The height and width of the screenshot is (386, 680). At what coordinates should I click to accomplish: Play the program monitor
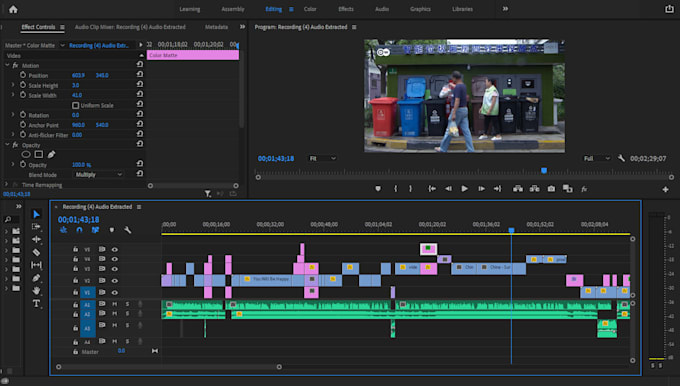click(x=464, y=189)
